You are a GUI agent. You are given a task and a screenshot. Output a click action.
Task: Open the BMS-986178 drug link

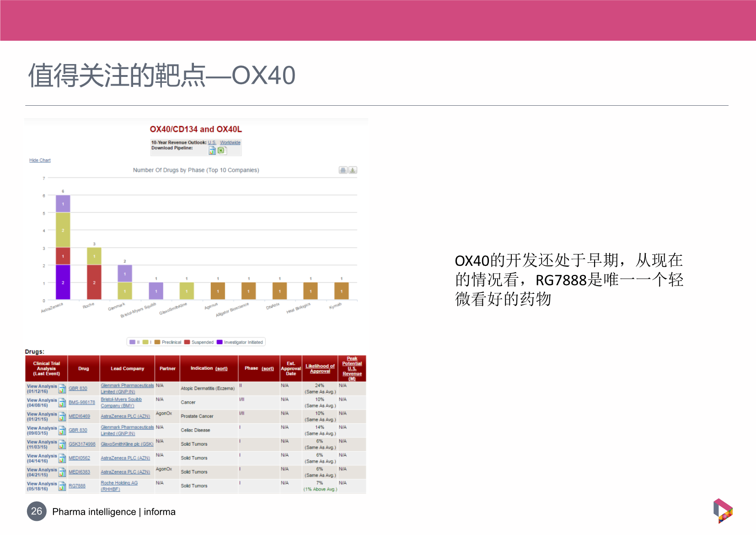pyautogui.click(x=82, y=403)
